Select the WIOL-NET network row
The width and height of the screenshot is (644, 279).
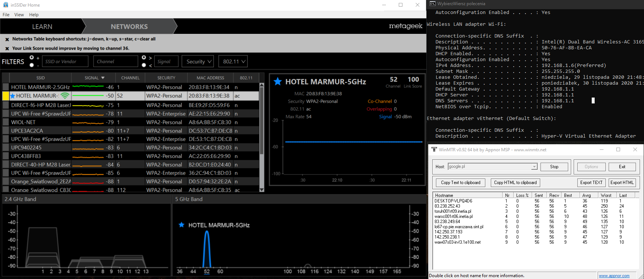(x=131, y=122)
